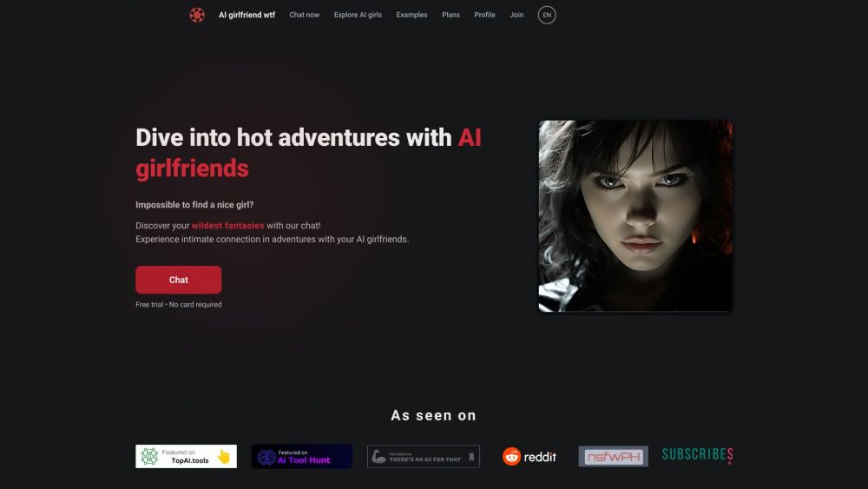
Task: Open the AI Tool Hunt featured badge
Action: 301,456
